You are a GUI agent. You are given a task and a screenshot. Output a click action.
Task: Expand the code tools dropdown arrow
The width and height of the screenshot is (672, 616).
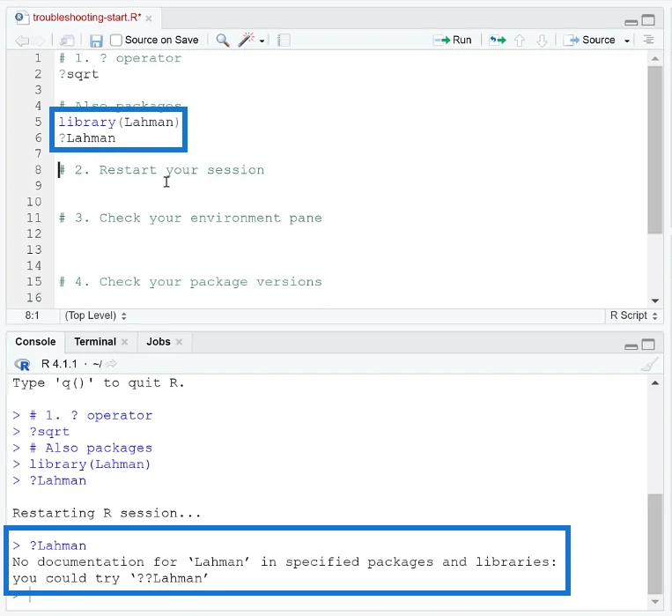tap(262, 41)
